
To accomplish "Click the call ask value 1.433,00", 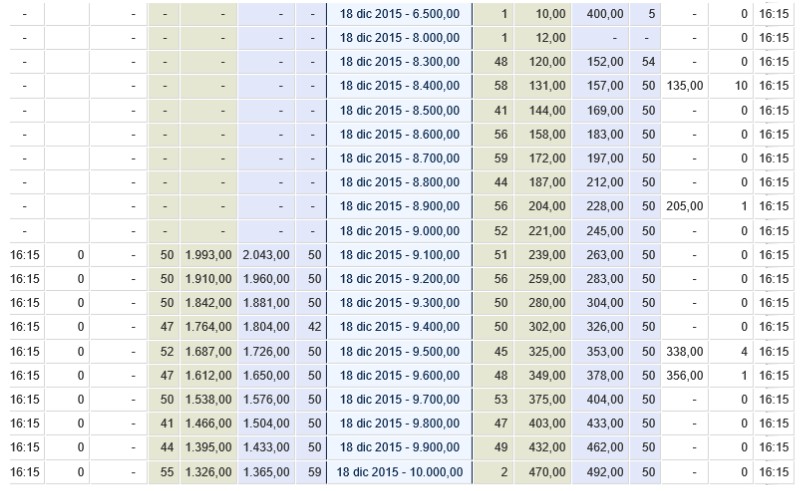I will coord(266,447).
